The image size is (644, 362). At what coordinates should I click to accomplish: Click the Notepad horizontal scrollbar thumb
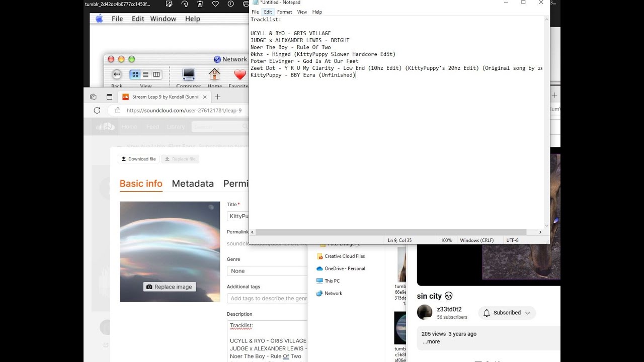tap(391, 232)
